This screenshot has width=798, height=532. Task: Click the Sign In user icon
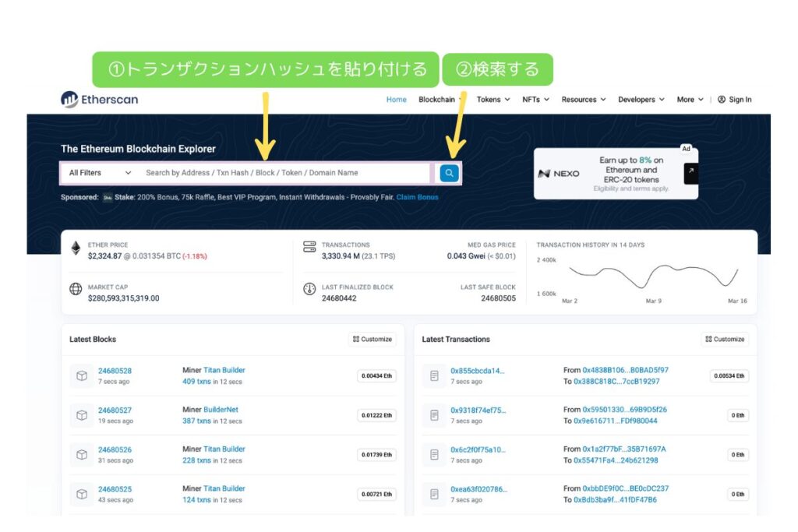coord(722,100)
